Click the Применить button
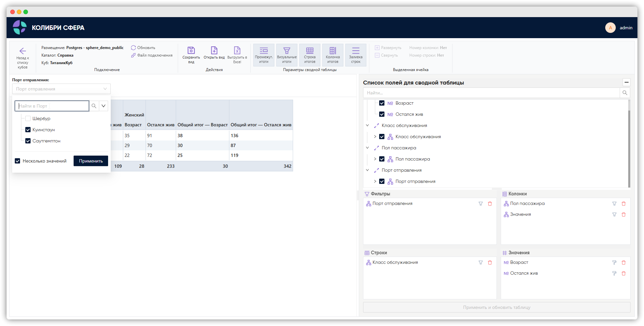Screen dimensions: 644x326 click(x=91, y=161)
